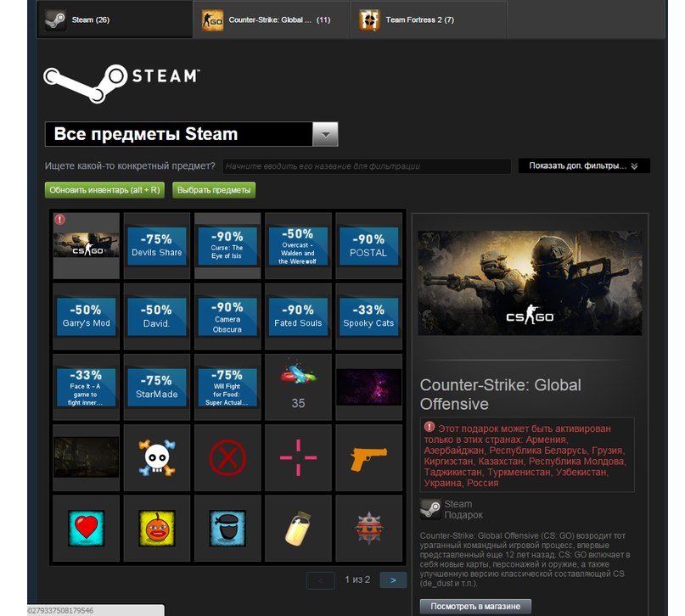
Task: Select the -90% Curse: The Eye of Isis coupon
Action: coord(227,245)
